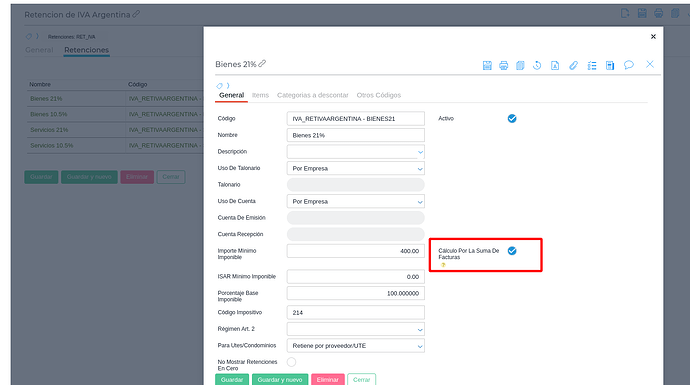Click the copy documents icon in the dialog toolbar

520,66
